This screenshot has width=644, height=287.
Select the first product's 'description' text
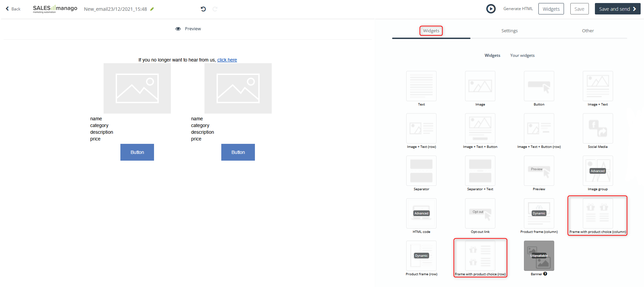pos(102,132)
